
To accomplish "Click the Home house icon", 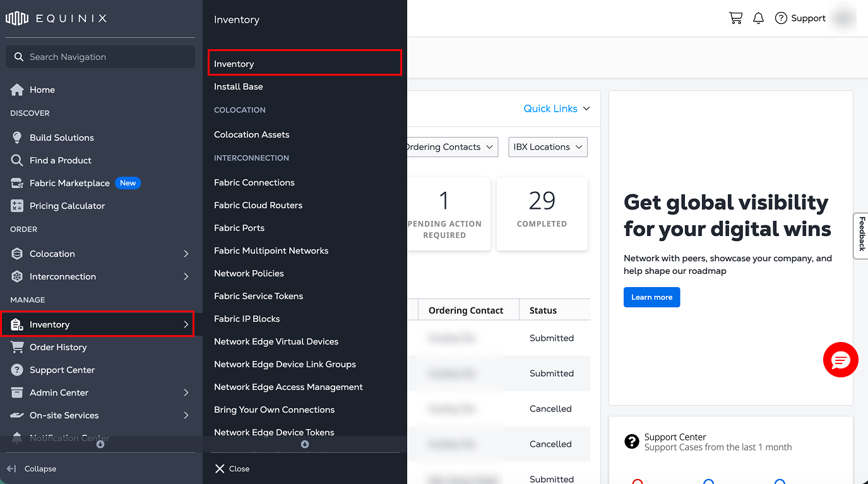I will [x=17, y=90].
